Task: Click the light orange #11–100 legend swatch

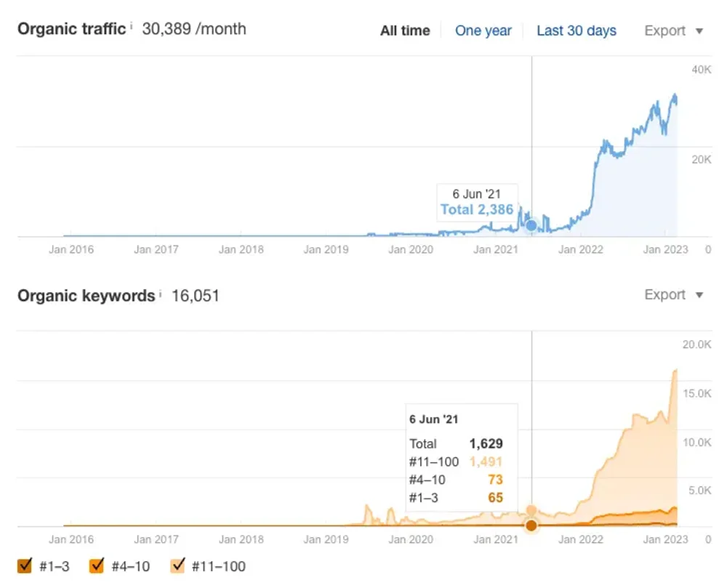Action: point(177,565)
